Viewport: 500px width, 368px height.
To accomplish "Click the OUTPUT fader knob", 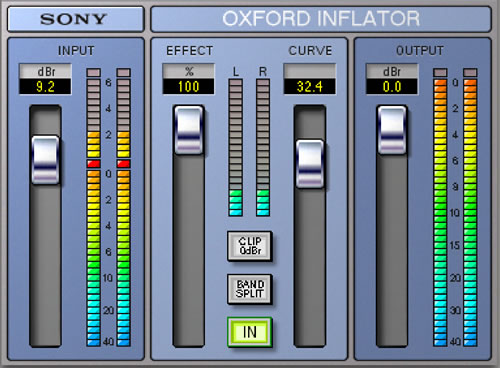I will pyautogui.click(x=392, y=130).
